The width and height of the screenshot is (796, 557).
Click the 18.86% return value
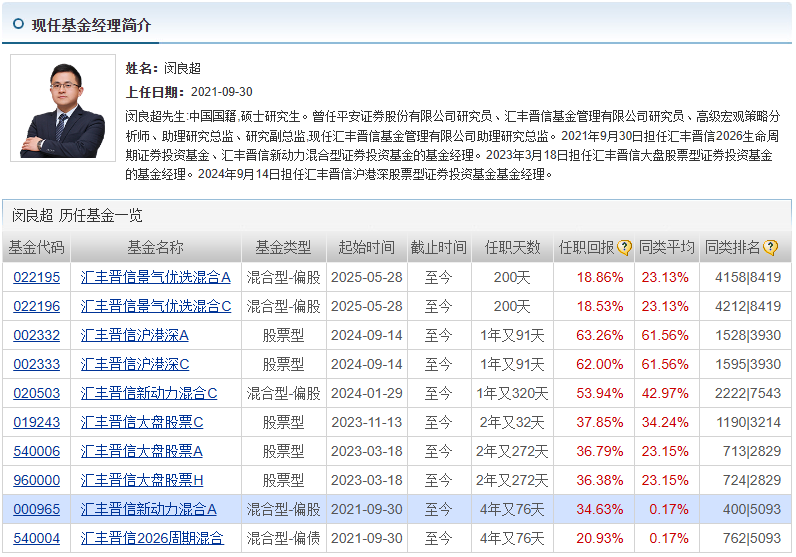pos(600,277)
